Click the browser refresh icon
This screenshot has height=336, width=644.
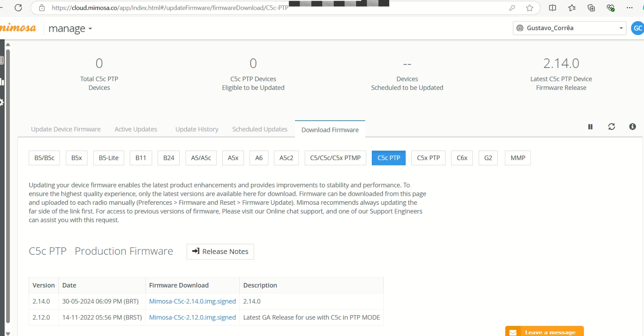tap(18, 8)
